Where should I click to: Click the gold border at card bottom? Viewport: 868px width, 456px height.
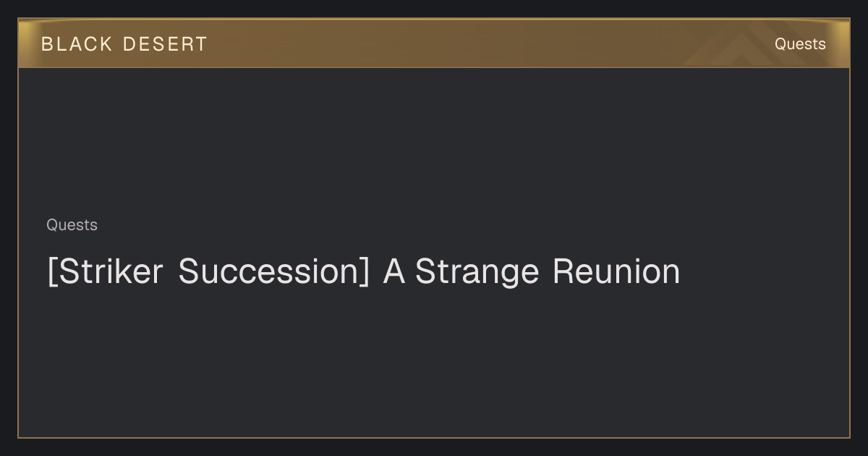pos(434,437)
